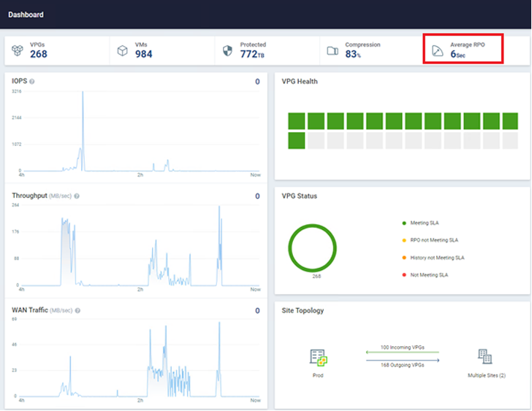Click the first green VPG Health square
Viewport: 532px width, 411px height.
tap(296, 120)
